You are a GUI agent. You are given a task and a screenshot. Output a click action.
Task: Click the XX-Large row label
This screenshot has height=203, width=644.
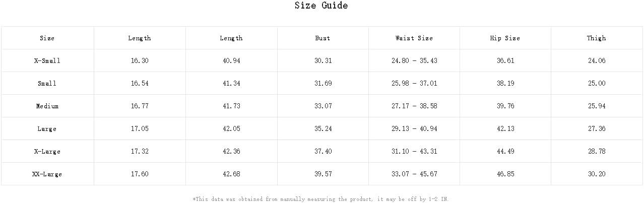coord(47,174)
